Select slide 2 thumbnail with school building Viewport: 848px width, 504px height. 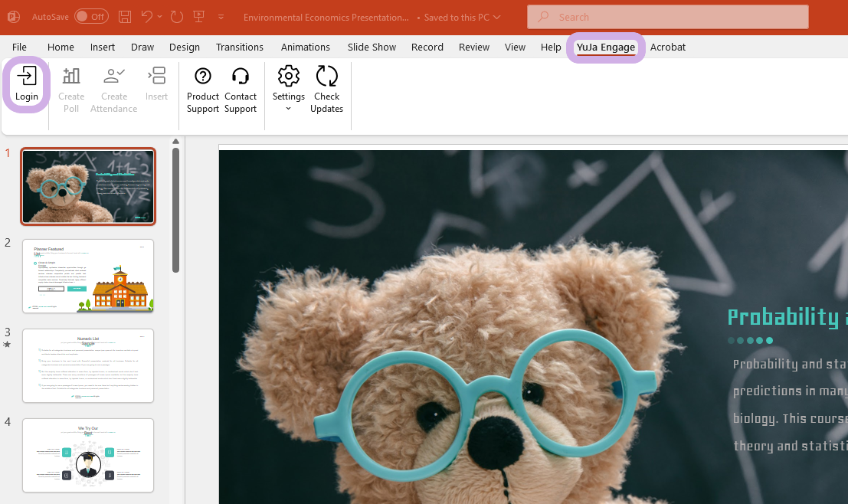click(x=88, y=276)
